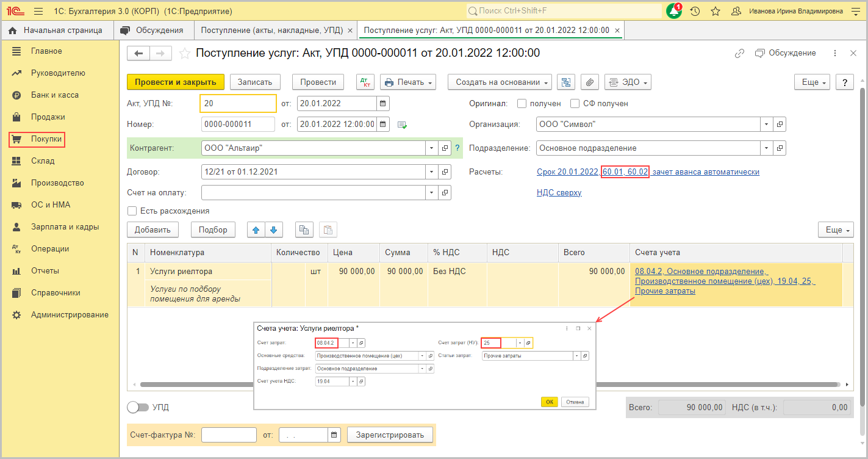Open the Организация card button
This screenshot has height=459, width=868.
[x=780, y=125]
